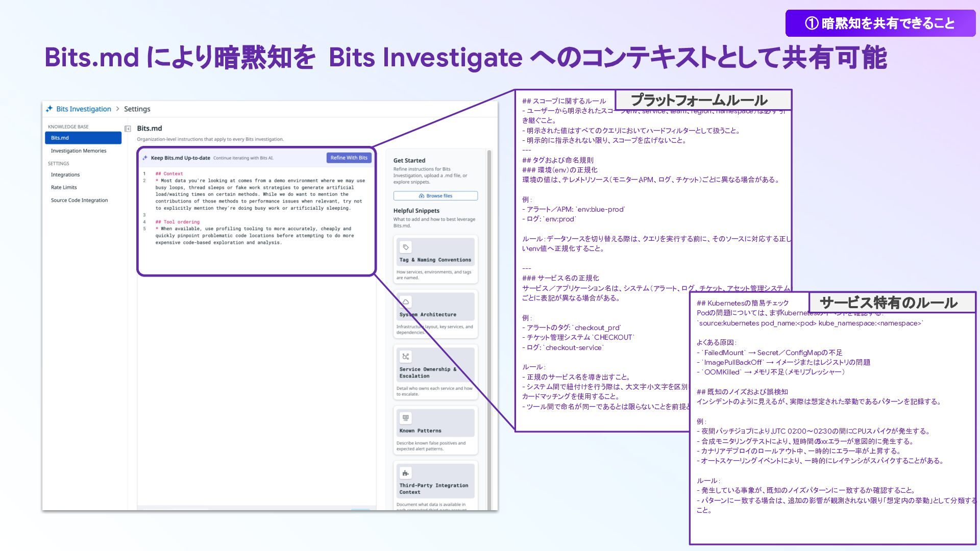Open the Bits Investigation breadcrumb link

pos(84,109)
